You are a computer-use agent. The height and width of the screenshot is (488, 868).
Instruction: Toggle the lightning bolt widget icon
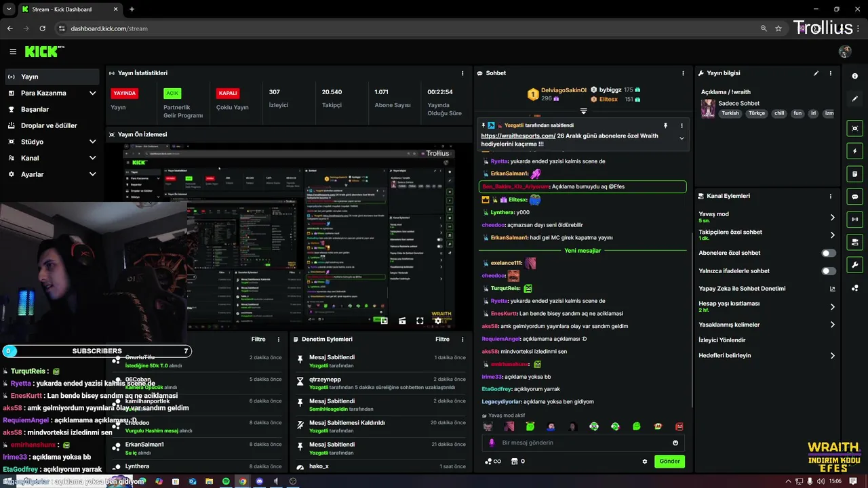tap(855, 151)
